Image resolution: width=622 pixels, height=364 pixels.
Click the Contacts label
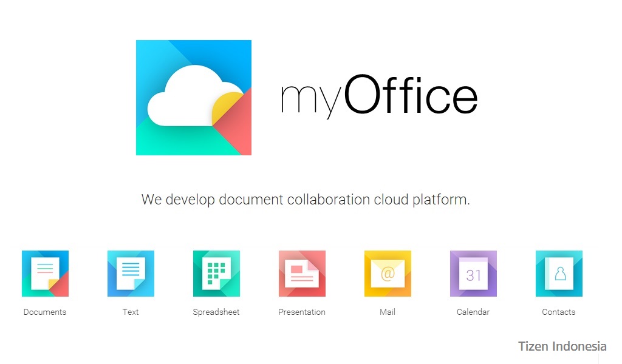(559, 312)
